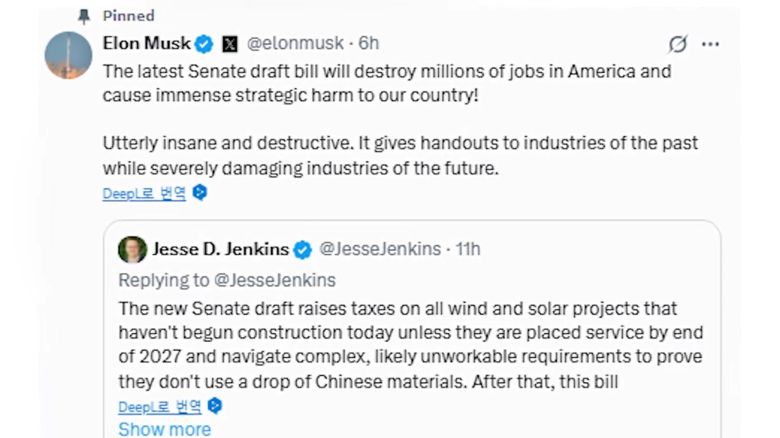Click the DeepL badge icon in quoted post
This screenshot has width=780, height=438.
pos(215,407)
